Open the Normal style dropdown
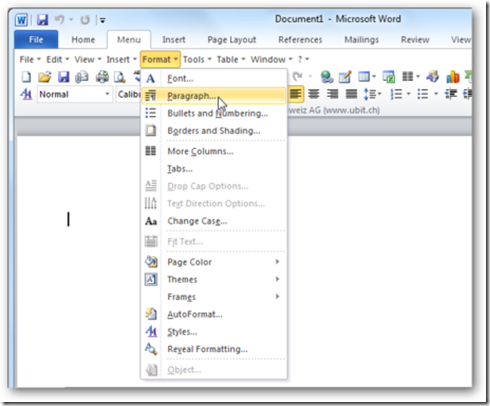This screenshot has width=490, height=406. (107, 94)
